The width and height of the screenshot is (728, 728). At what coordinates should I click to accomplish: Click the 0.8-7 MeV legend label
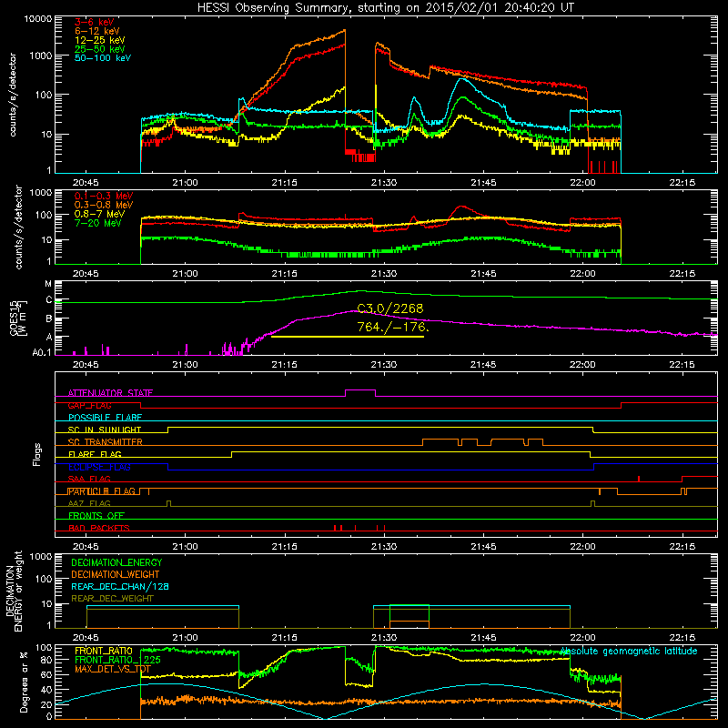100,214
